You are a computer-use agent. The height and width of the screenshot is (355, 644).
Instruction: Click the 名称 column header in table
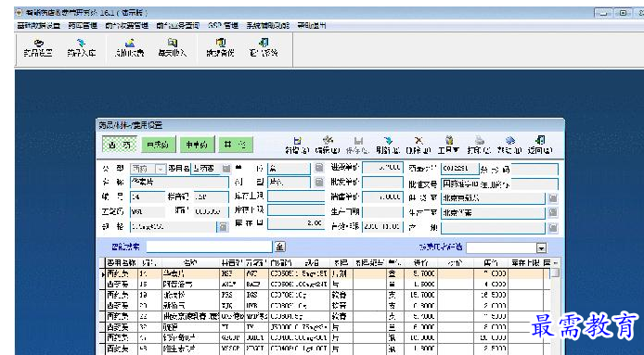[190, 262]
